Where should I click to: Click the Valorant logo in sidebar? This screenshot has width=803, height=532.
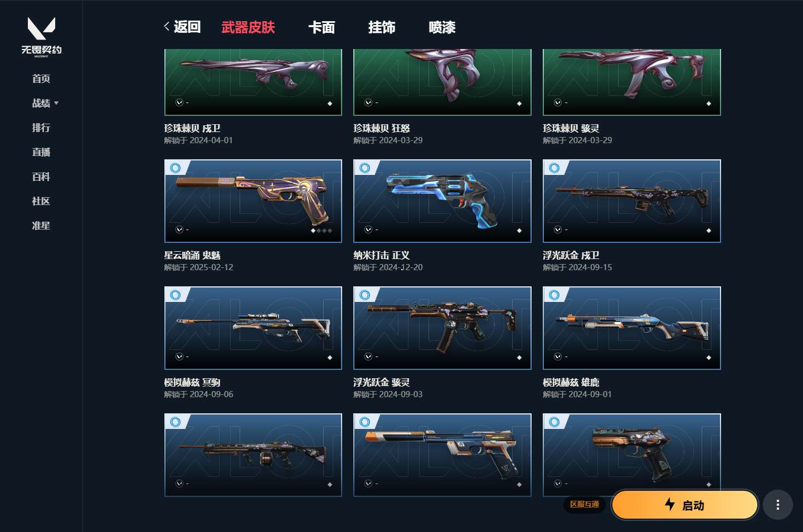click(41, 37)
